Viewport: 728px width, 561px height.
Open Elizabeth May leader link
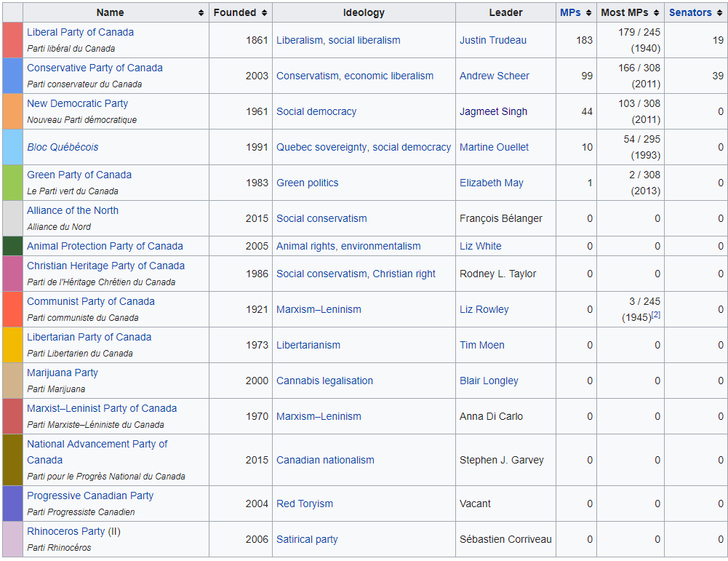pyautogui.click(x=492, y=183)
